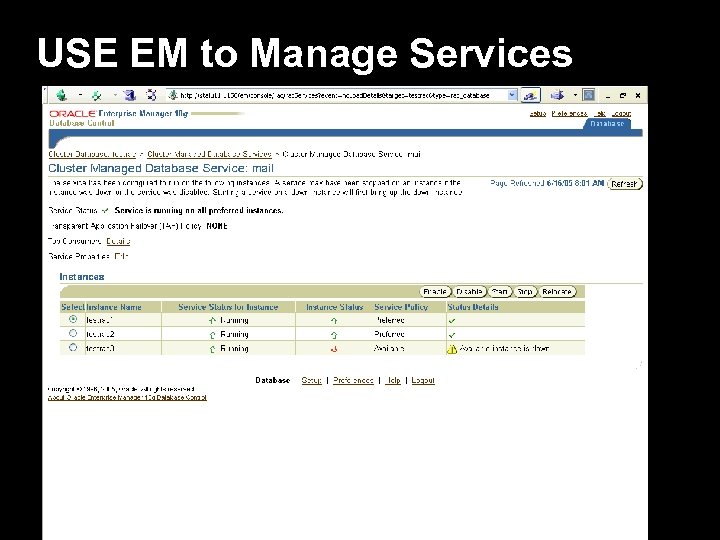Image resolution: width=720 pixels, height=540 pixels.
Task: Click the Status Details column header
Action: [x=473, y=307]
